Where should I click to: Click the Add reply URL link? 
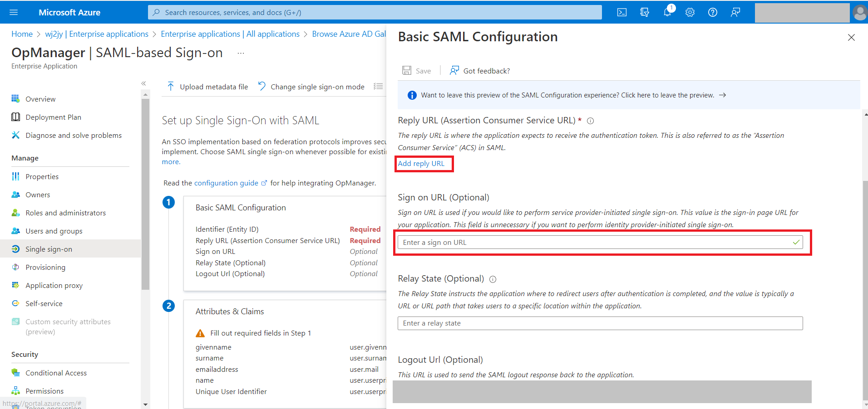(x=421, y=164)
